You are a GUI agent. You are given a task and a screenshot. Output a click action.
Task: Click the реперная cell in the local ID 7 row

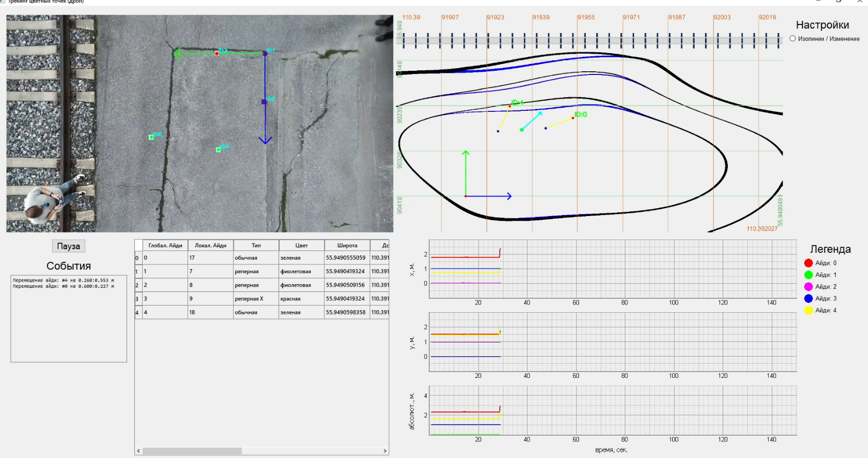click(256, 271)
